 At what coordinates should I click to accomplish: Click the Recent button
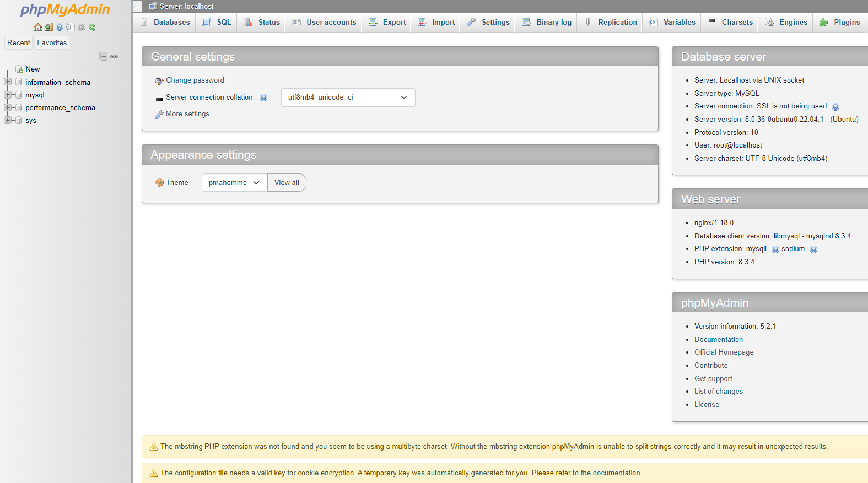coord(19,42)
